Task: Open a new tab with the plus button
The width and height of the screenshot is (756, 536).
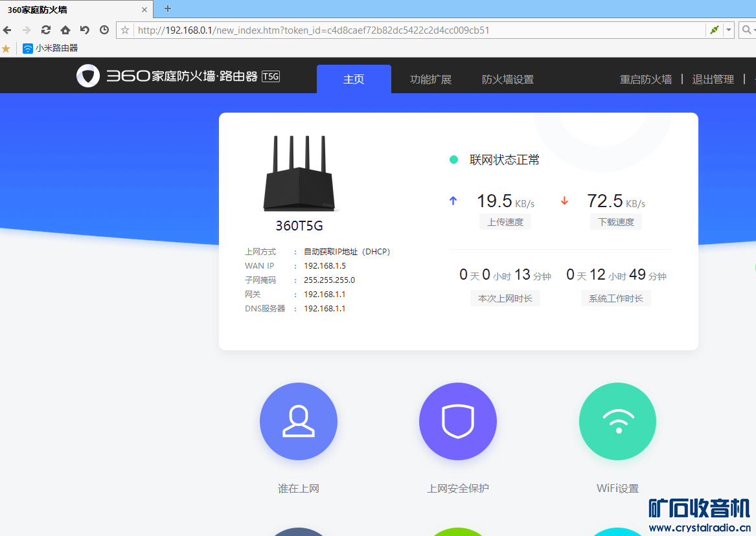Action: (168, 8)
